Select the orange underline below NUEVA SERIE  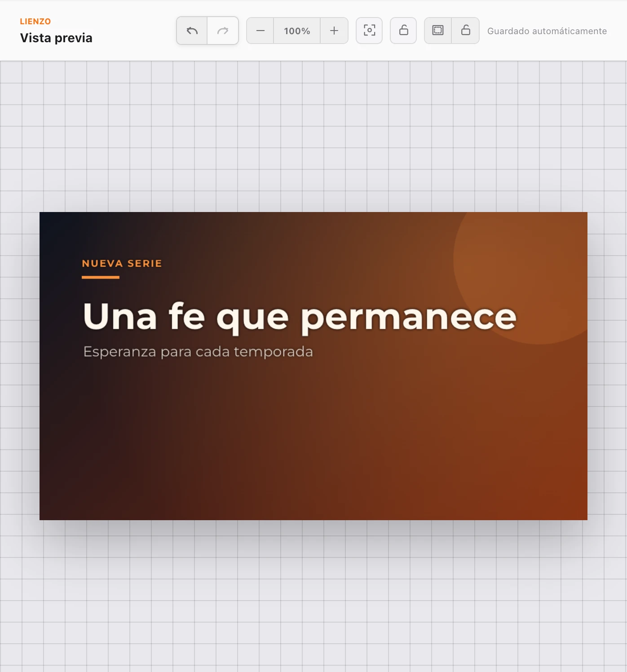tap(101, 277)
